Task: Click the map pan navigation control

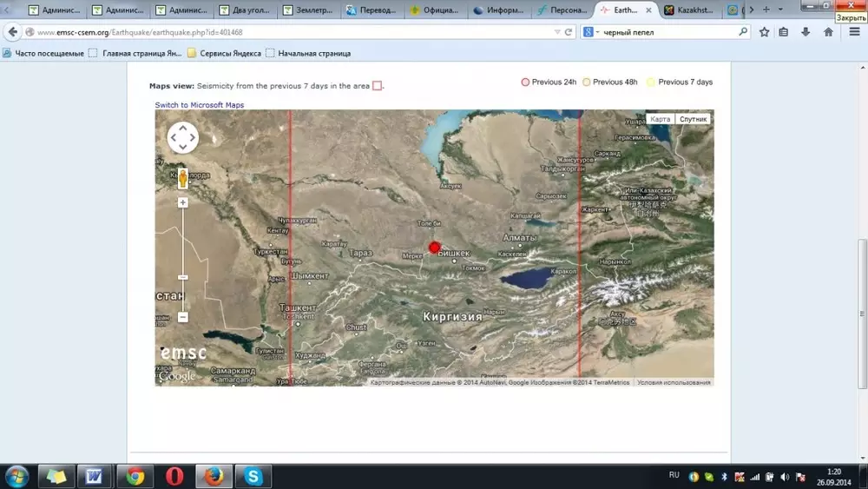Action: pyautogui.click(x=183, y=137)
